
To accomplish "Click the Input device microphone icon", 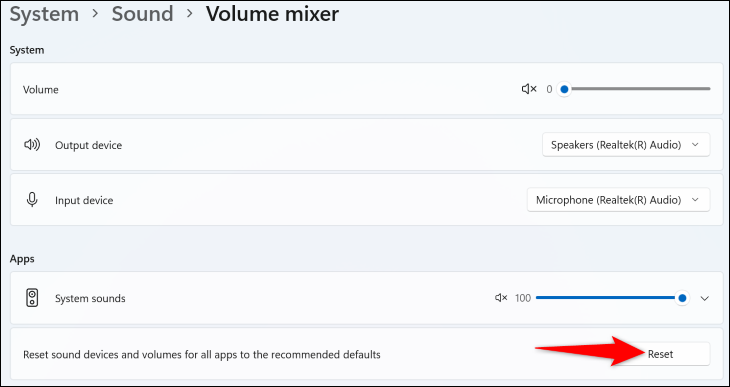I will click(32, 200).
